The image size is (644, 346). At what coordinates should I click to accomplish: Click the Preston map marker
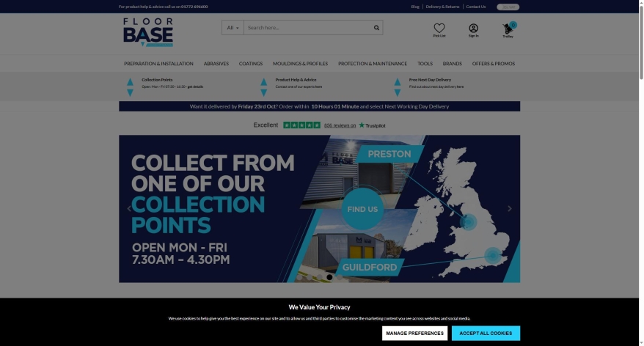(468, 222)
